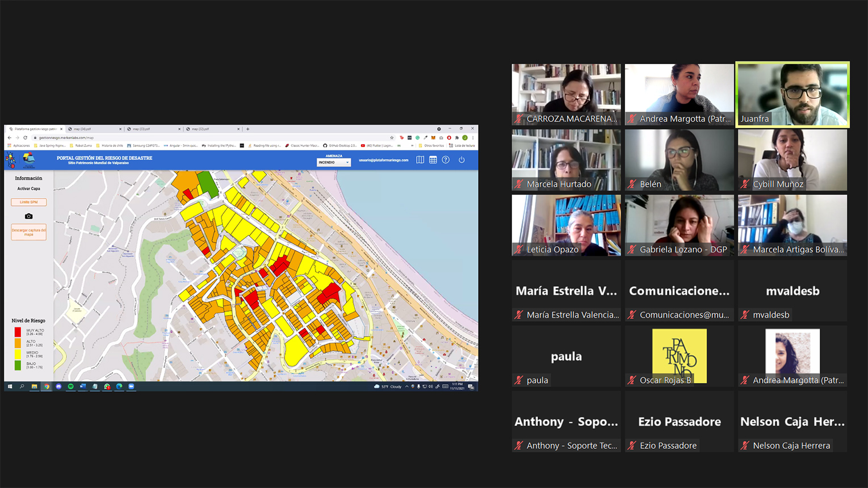This screenshot has width=868, height=488.
Task: Click the red MUY ALTO legend swatch
Action: [x=18, y=332]
